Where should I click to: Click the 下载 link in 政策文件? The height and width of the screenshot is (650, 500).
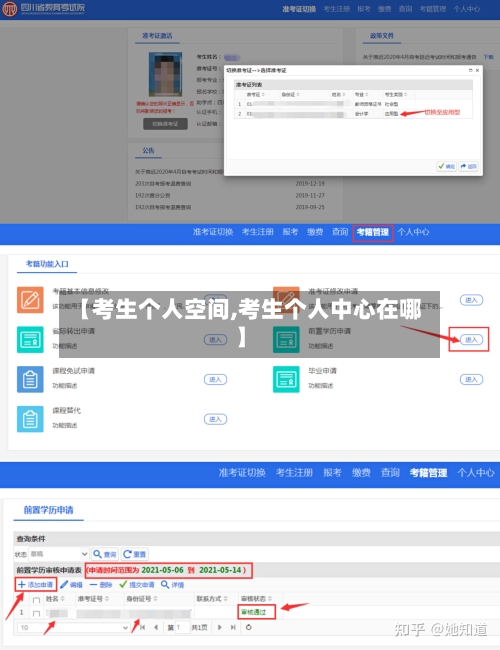pos(488,57)
